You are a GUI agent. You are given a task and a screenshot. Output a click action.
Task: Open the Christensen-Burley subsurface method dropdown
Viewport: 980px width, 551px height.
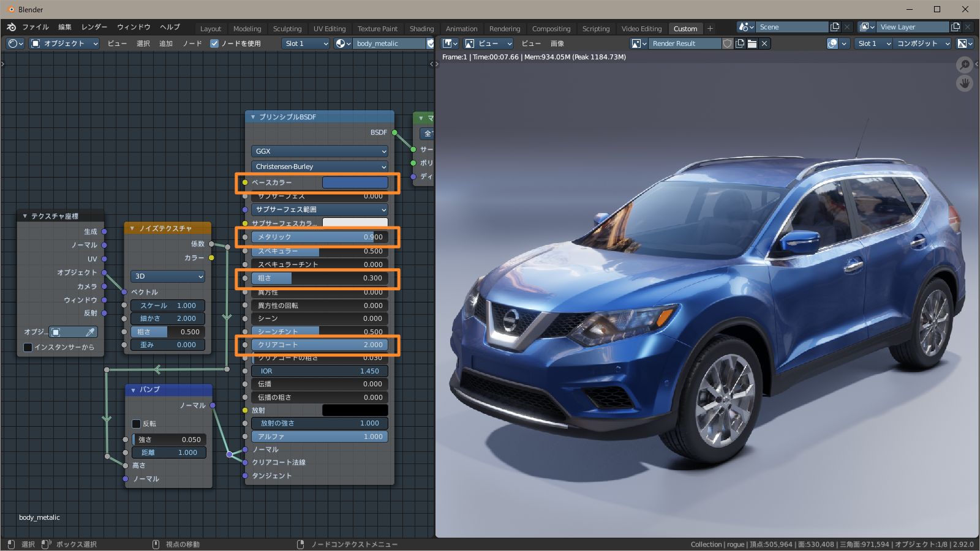(320, 167)
